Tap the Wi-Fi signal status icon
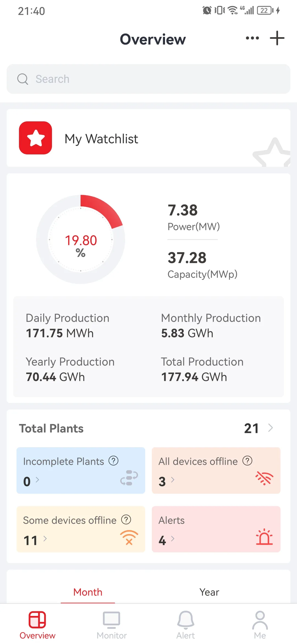The image size is (297, 644). coord(233,10)
